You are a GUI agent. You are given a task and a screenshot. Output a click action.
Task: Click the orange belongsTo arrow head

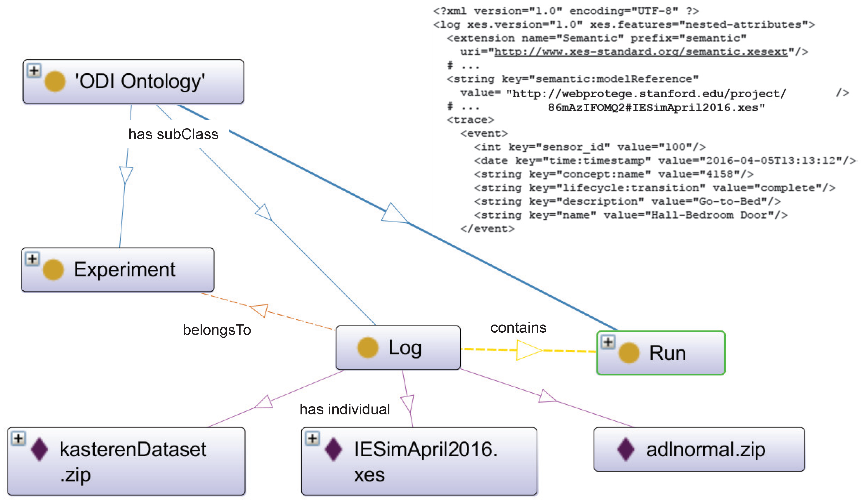259,310
